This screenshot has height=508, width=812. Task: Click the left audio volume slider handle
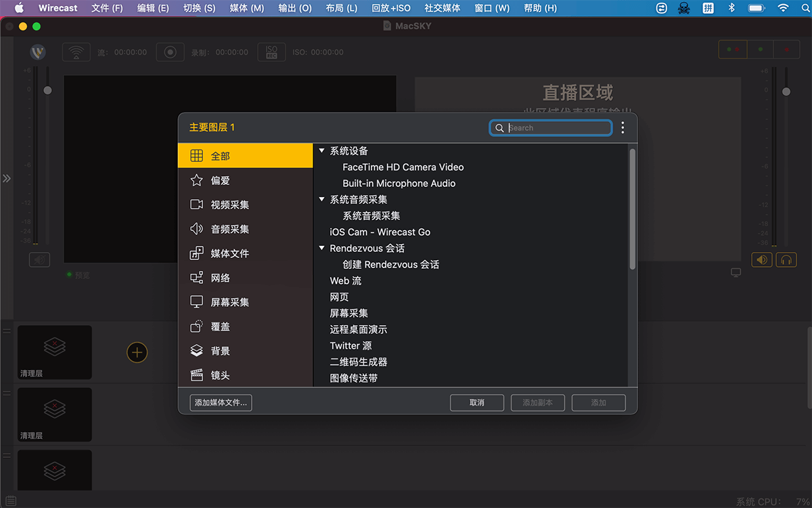(47, 90)
